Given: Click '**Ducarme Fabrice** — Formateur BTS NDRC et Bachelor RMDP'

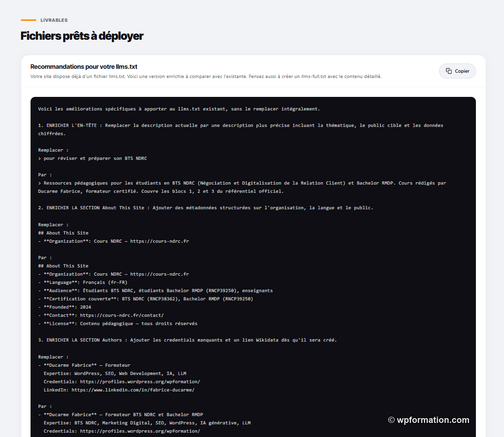Looking at the screenshot, I should pos(121,415).
